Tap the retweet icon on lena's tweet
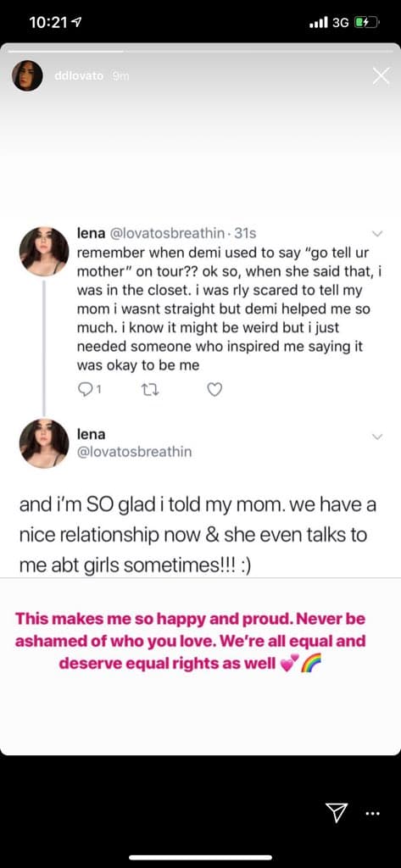The height and width of the screenshot is (868, 401). pyautogui.click(x=151, y=390)
